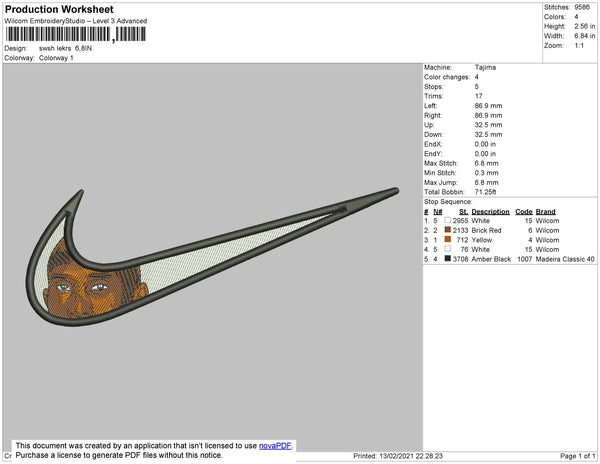Click the printed date 13/02/2021 22.28.23
The image size is (600, 464).
(411, 456)
